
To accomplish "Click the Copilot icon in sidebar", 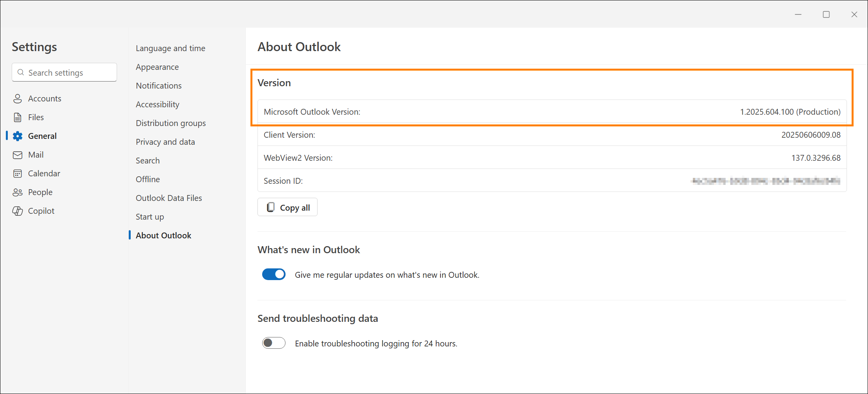I will (x=18, y=211).
